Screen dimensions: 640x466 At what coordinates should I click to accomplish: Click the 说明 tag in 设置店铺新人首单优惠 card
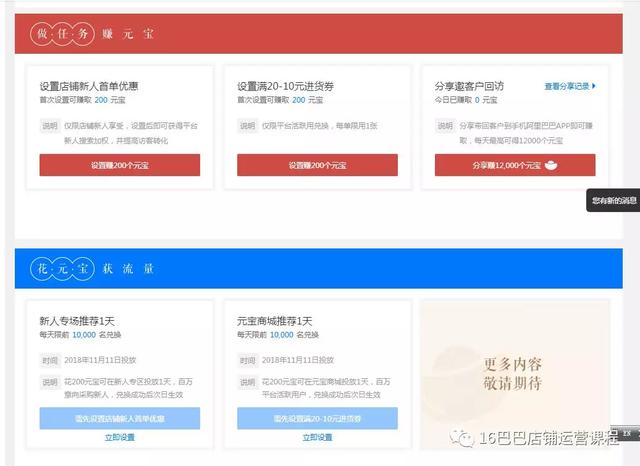click(50, 126)
